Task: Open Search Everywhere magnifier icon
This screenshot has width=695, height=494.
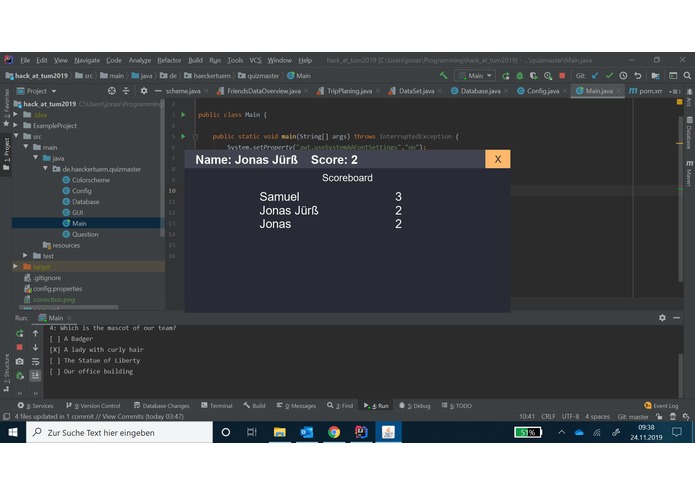Action: (687, 76)
